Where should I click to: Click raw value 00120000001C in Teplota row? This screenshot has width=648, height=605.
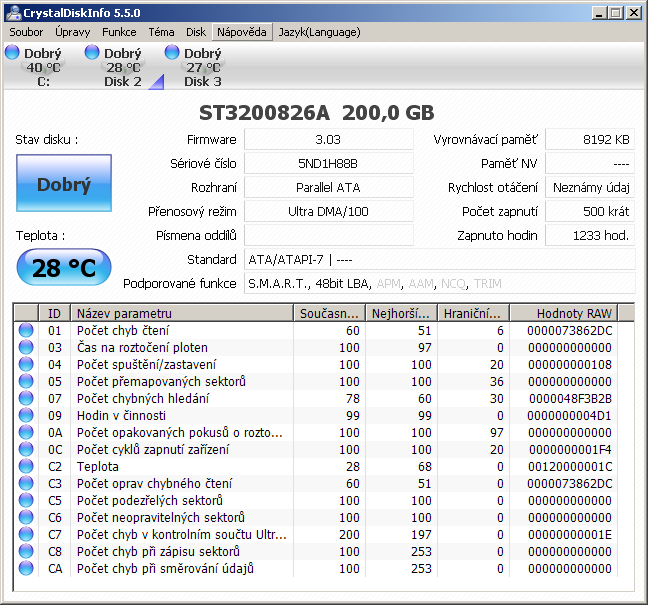point(570,466)
